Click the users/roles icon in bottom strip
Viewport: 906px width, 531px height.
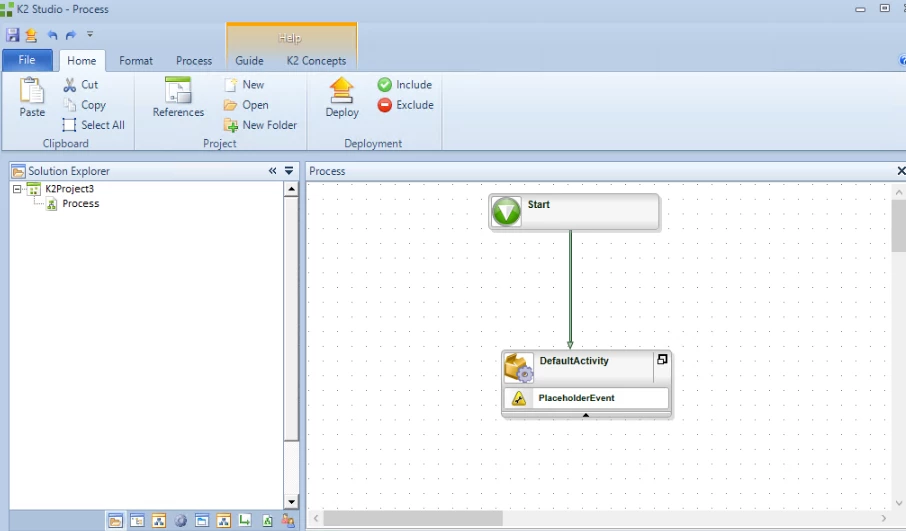tap(288, 521)
